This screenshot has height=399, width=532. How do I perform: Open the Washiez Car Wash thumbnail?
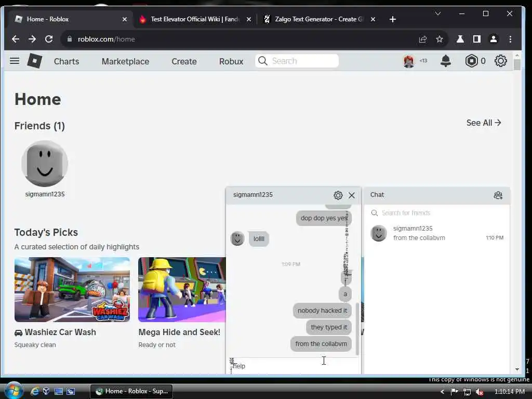72,289
